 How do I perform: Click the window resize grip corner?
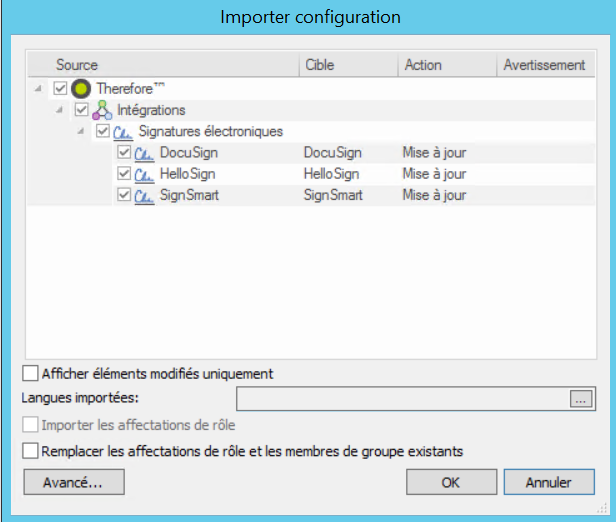click(x=602, y=509)
